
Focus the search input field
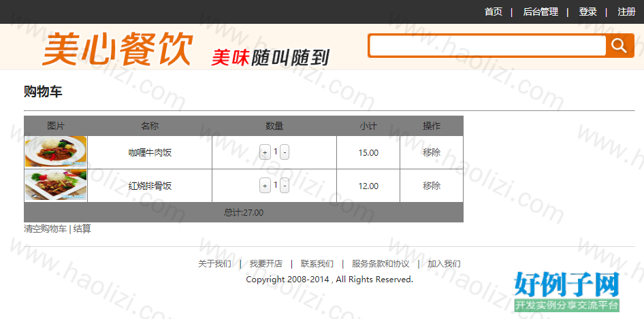tap(487, 46)
